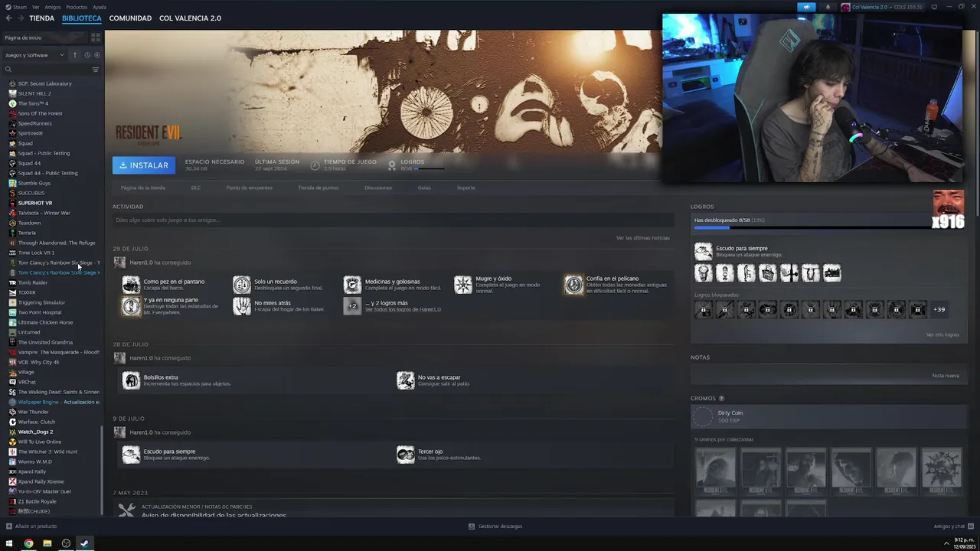Open Mugre y óxido achievement icon
The height and width of the screenshot is (551, 980).
tap(463, 285)
